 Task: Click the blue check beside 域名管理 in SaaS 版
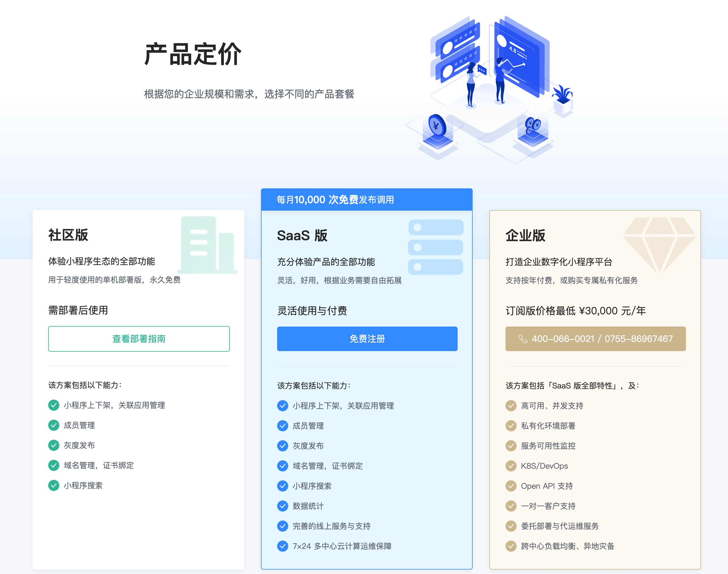click(x=282, y=466)
